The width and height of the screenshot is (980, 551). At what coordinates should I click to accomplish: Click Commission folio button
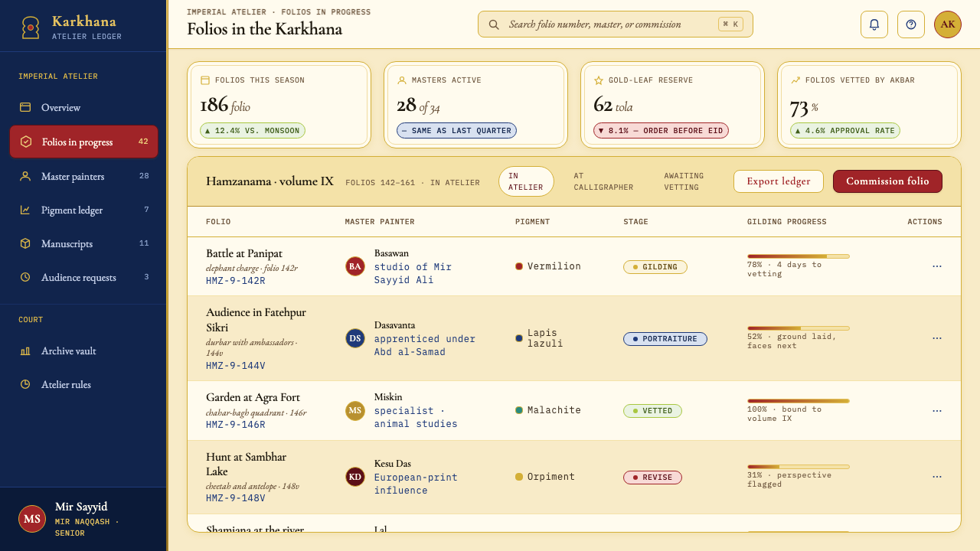tap(887, 181)
